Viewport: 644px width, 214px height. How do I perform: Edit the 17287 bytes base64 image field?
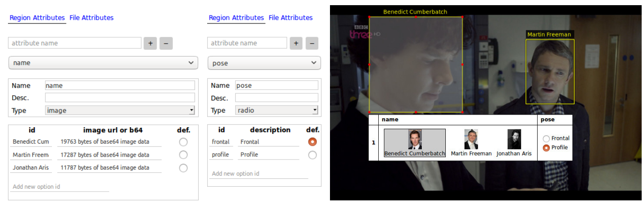(x=110, y=155)
